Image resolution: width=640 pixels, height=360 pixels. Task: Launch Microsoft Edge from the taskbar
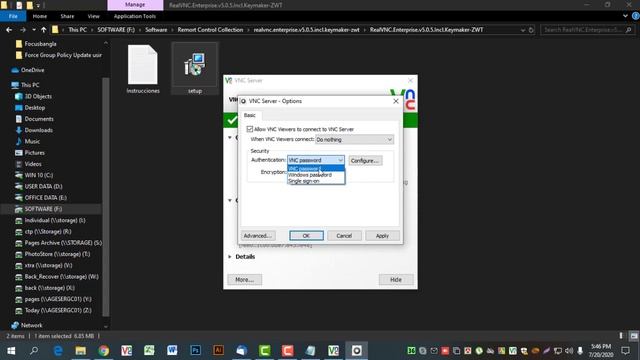(58, 351)
